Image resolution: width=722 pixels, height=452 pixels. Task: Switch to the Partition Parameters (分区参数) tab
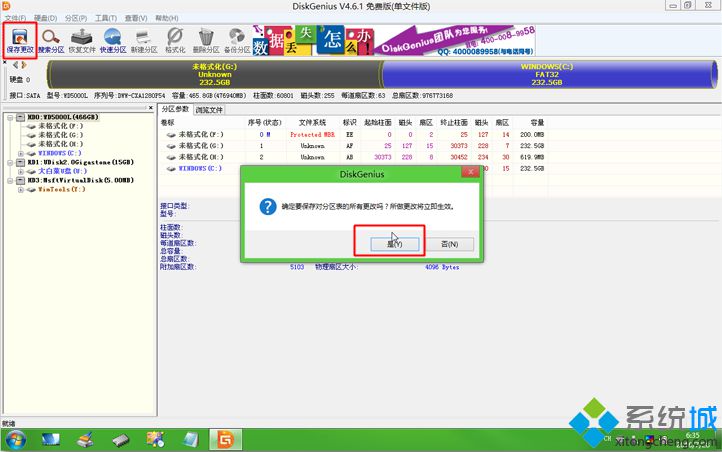point(175,109)
